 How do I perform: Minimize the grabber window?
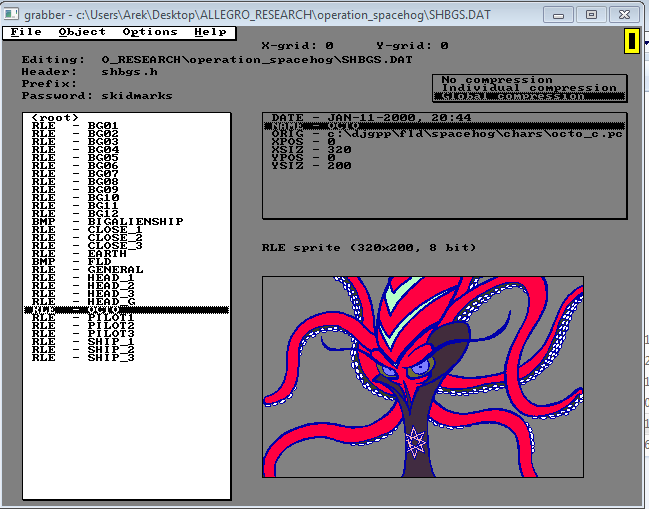pos(558,14)
